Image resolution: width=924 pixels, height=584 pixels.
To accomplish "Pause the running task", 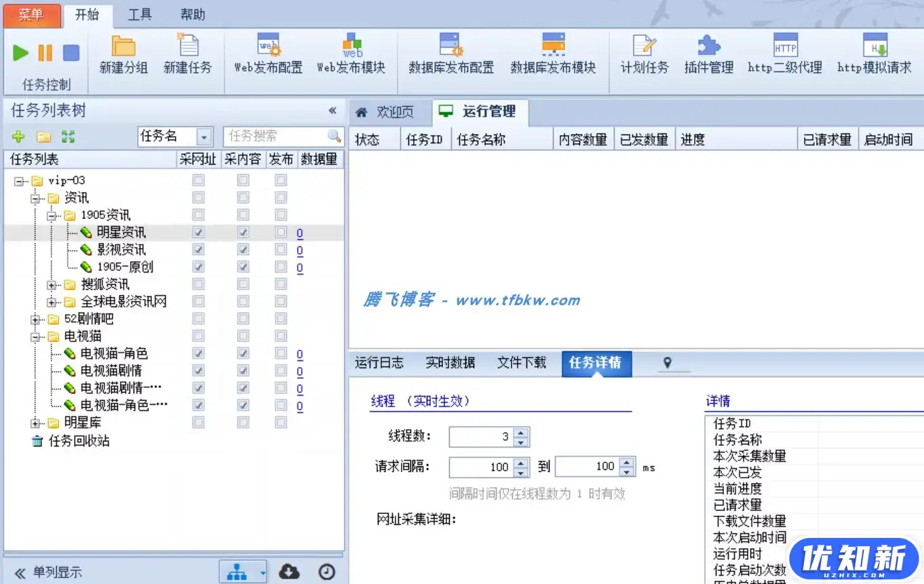I will [x=45, y=53].
